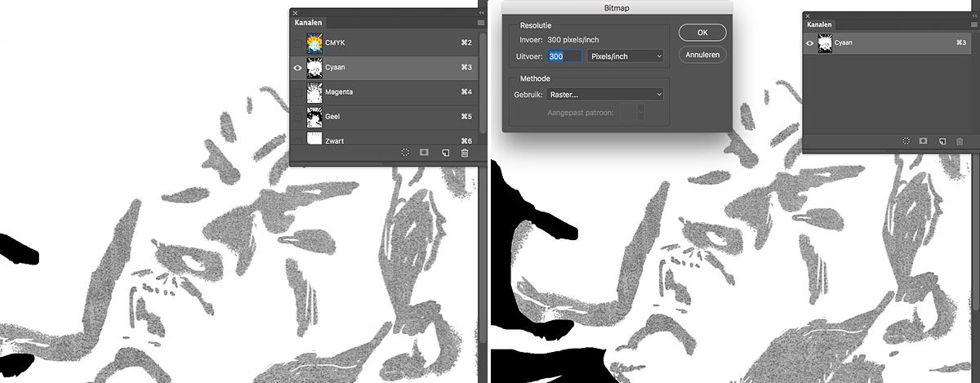Open the Pixels/inch unit dropdown
The image size is (980, 383).
(x=626, y=56)
